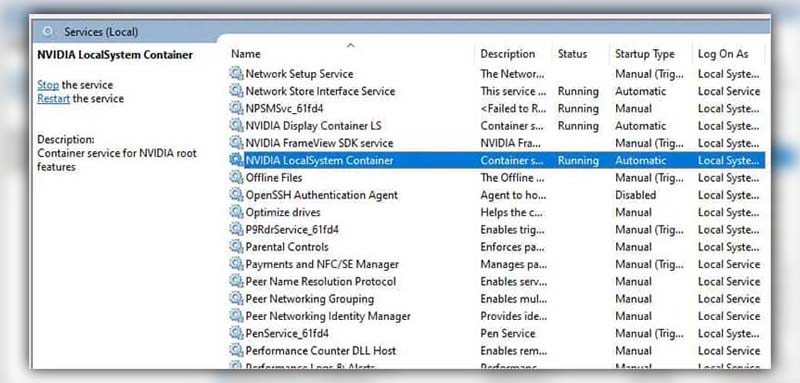Click the sort arrow above Name column

tap(351, 45)
